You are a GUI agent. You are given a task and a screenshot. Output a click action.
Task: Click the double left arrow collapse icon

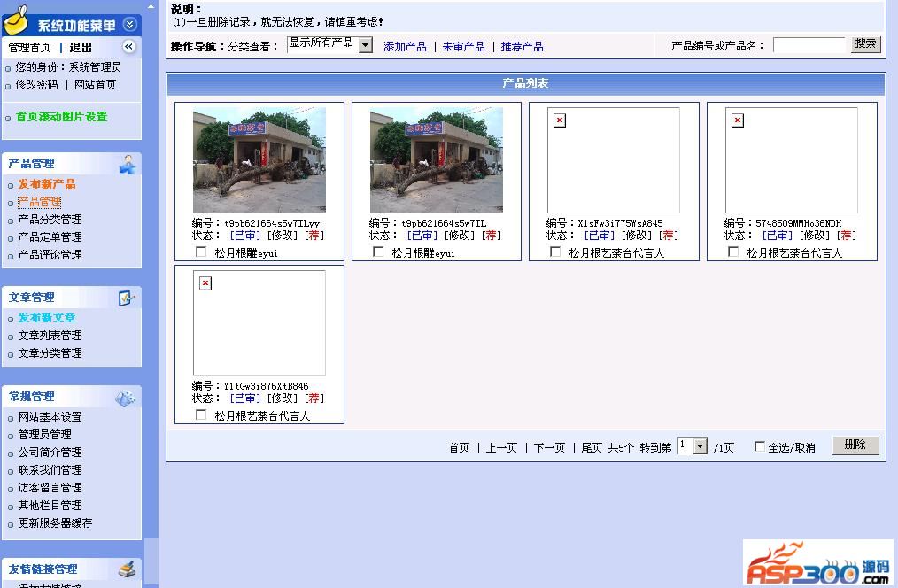click(x=129, y=46)
